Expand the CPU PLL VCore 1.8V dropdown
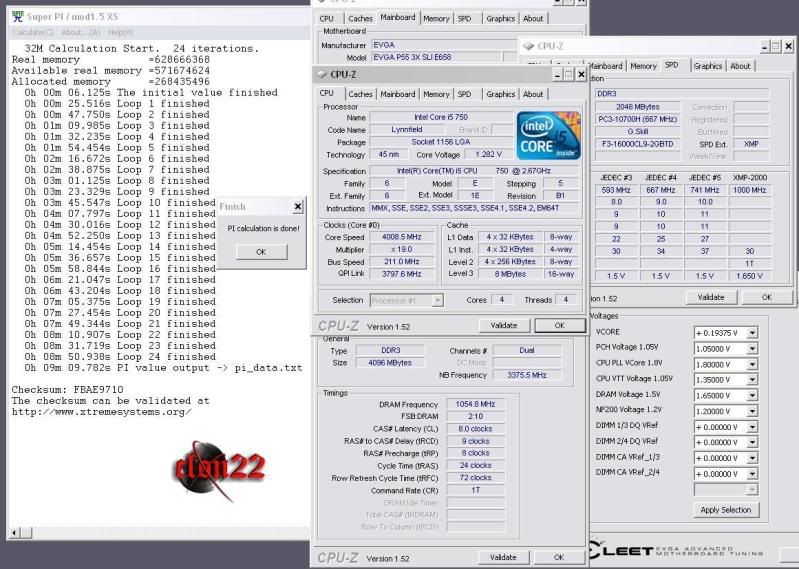Screen dimensions: 799x569 point(752,365)
